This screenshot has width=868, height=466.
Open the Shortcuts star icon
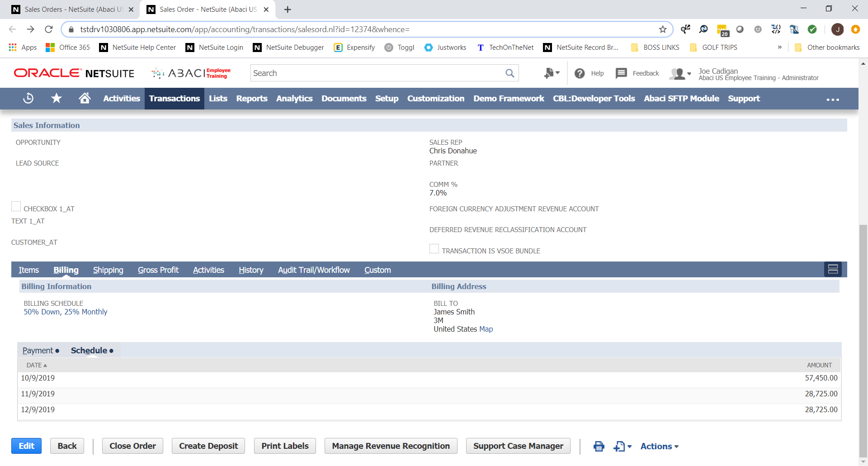[57, 98]
